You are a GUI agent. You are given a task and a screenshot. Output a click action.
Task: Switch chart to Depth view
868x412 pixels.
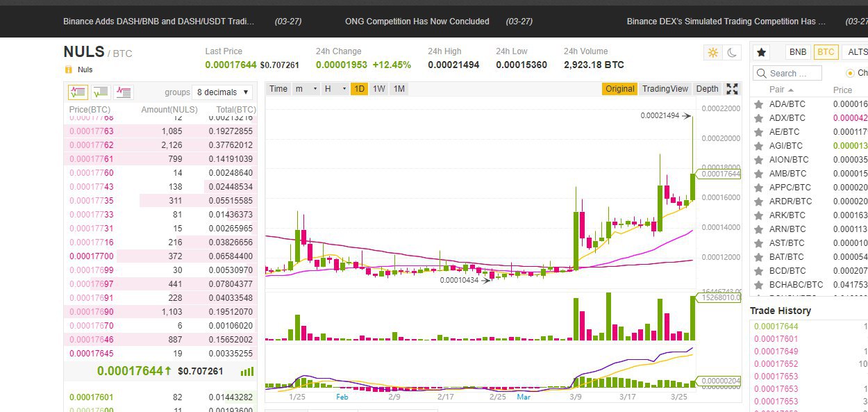click(707, 89)
